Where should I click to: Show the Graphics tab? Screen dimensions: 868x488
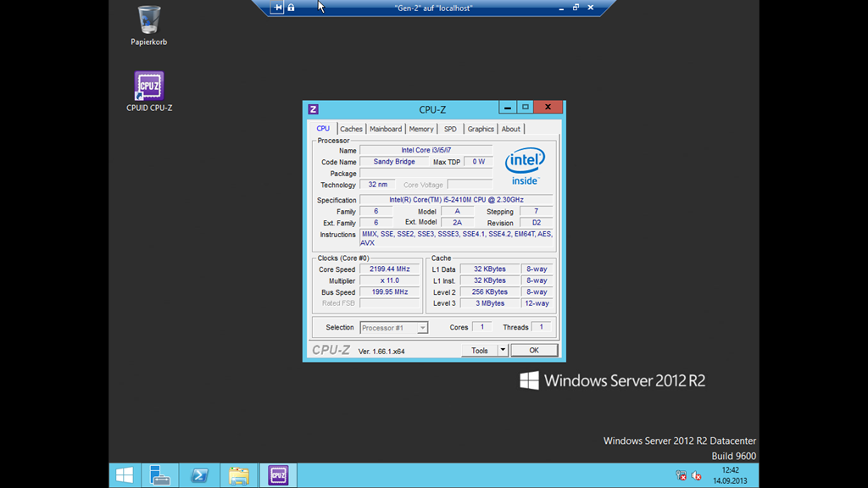point(481,129)
